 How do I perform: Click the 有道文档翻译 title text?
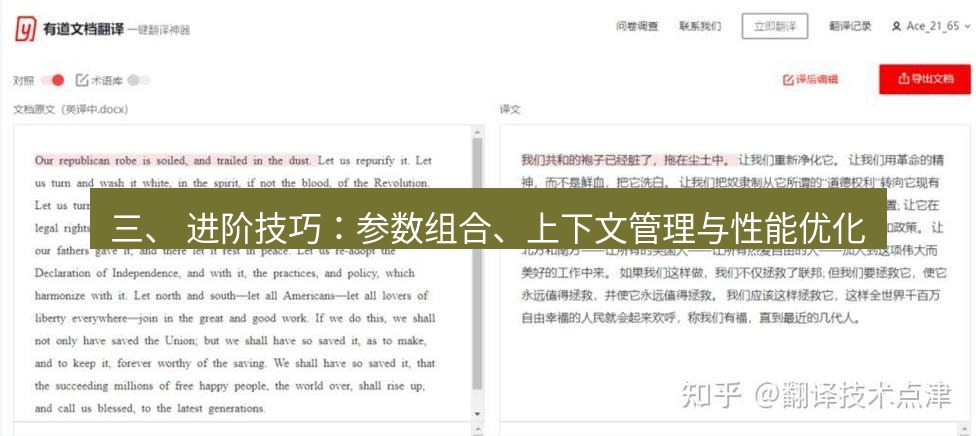coord(83,29)
